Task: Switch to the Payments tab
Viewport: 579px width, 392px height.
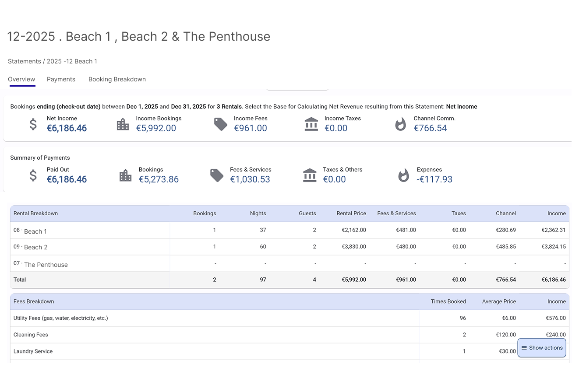Action: point(61,79)
